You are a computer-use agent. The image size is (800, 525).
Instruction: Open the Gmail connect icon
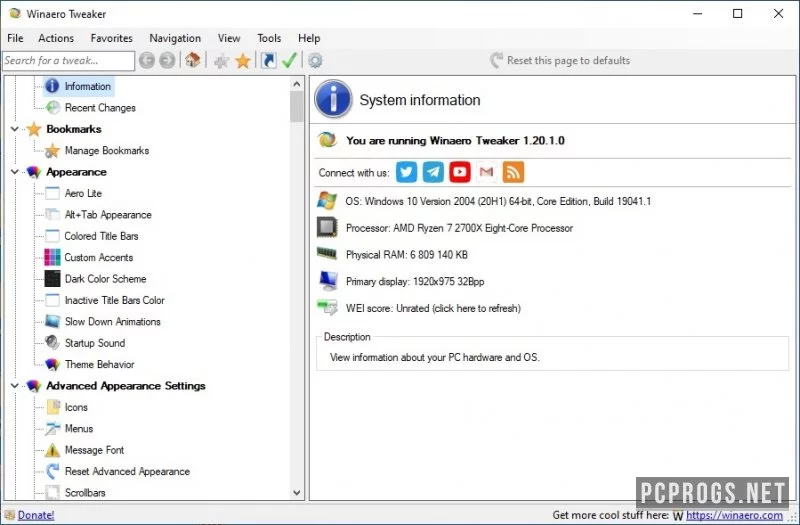[486, 172]
